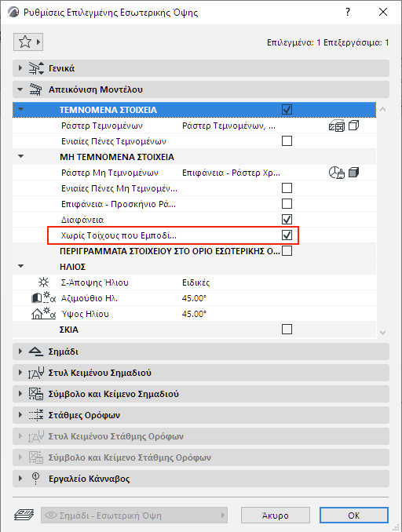Click the sun azimuth icon
402x532 pixels.
tap(43, 298)
